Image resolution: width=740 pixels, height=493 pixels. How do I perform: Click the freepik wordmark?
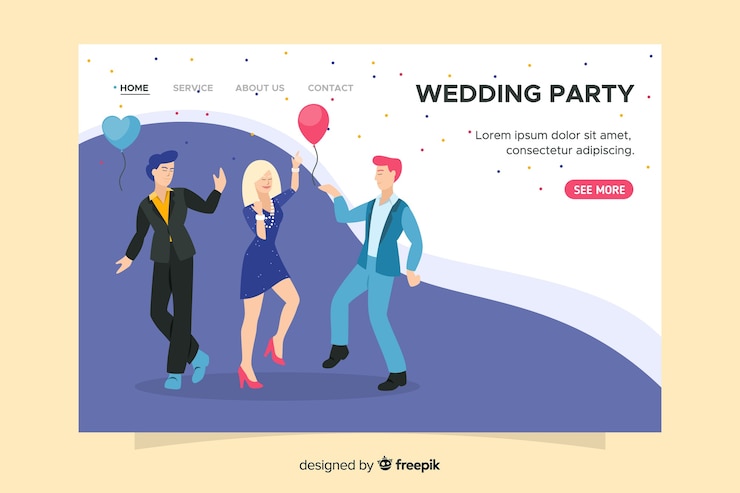418,465
